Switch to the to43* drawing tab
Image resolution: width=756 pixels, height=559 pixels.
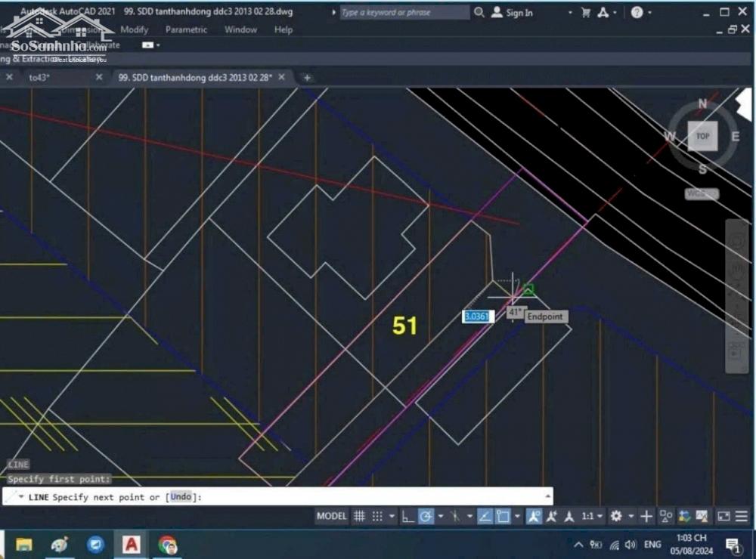pyautogui.click(x=39, y=77)
